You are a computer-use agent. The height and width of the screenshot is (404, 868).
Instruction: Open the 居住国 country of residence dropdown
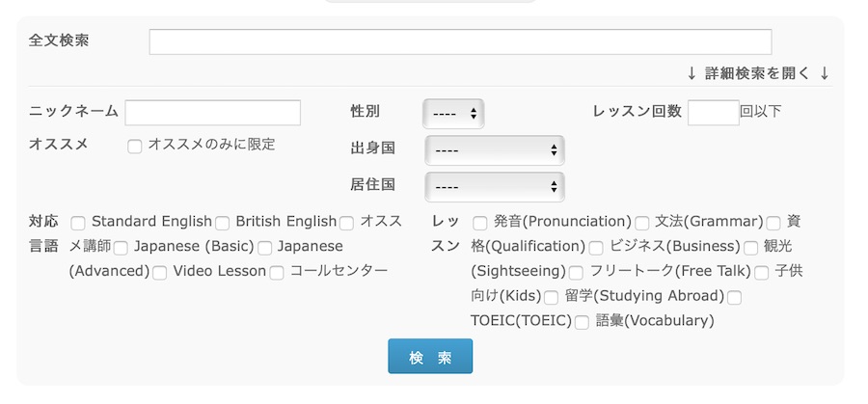pos(493,186)
